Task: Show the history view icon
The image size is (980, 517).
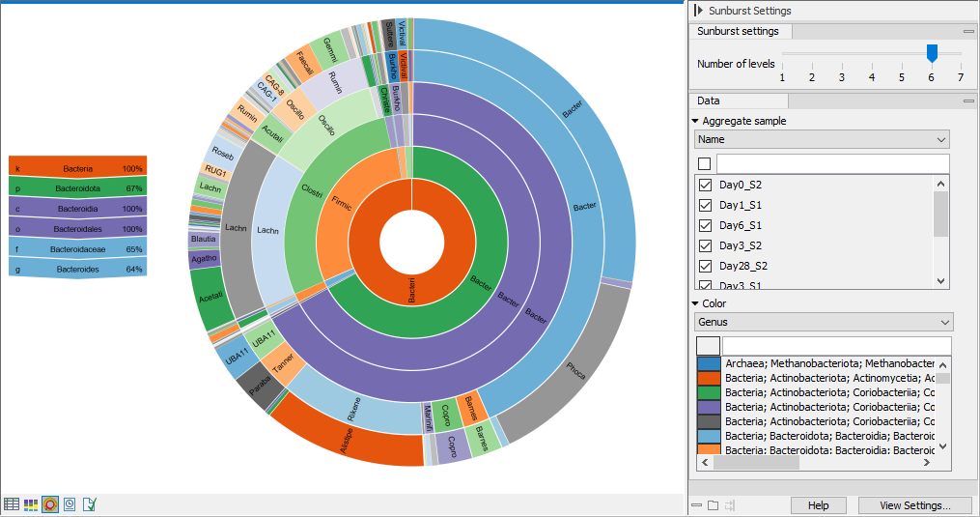Action: tap(70, 503)
